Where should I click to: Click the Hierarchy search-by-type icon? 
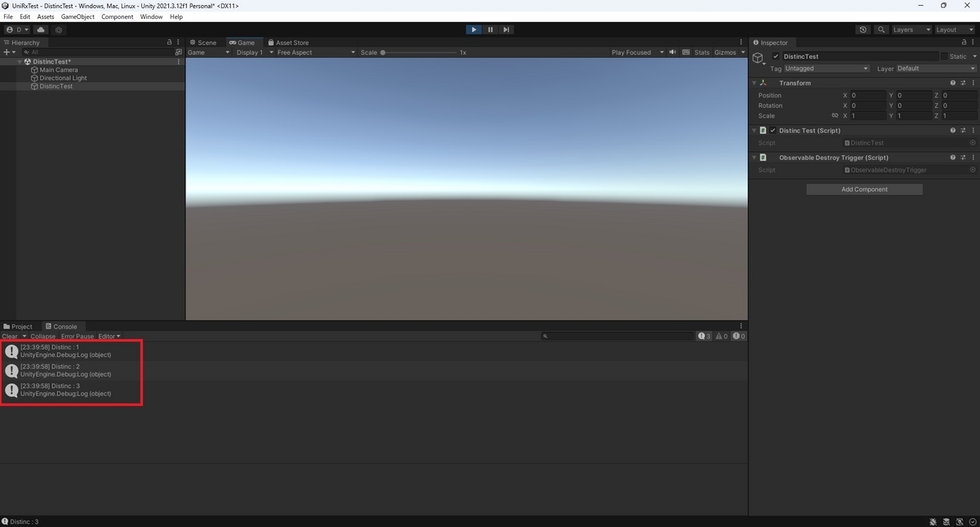pos(179,52)
